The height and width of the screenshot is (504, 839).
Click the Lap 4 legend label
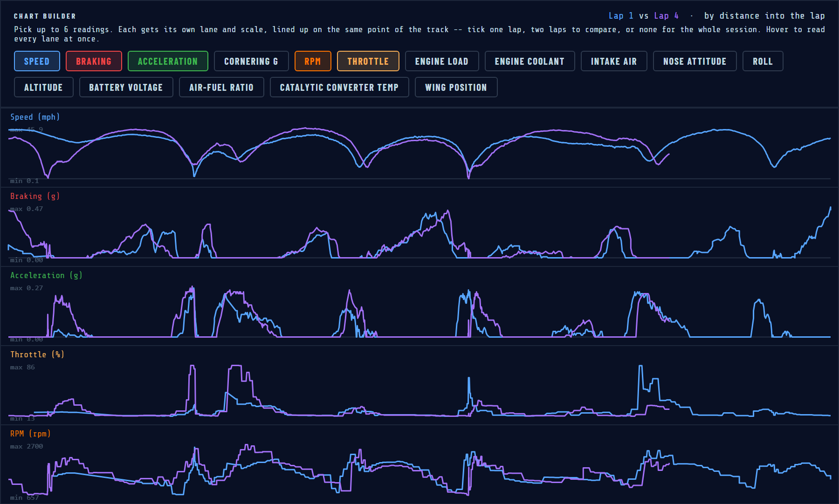(667, 16)
